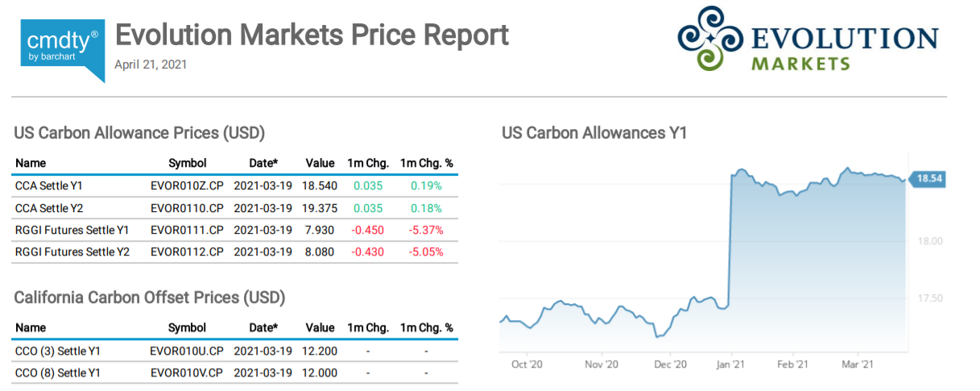Click the cmdty by barchart logo
The height and width of the screenshot is (391, 980).
pyautogui.click(x=62, y=47)
